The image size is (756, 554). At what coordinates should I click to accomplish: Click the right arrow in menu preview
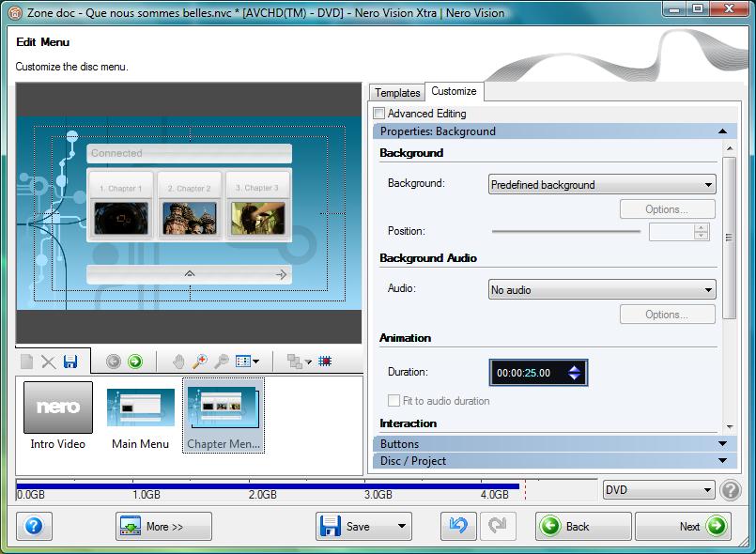(x=281, y=274)
